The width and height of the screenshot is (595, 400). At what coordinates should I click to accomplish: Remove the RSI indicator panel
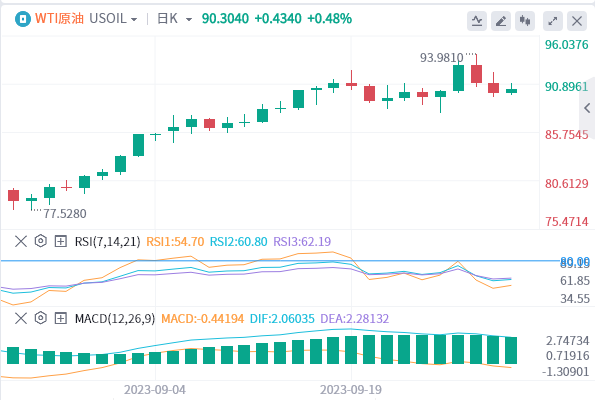click(x=21, y=241)
